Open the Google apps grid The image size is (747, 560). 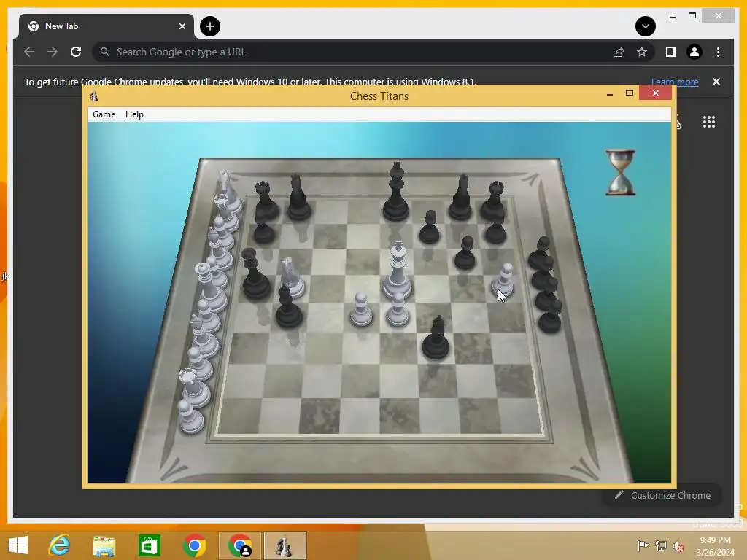point(709,122)
